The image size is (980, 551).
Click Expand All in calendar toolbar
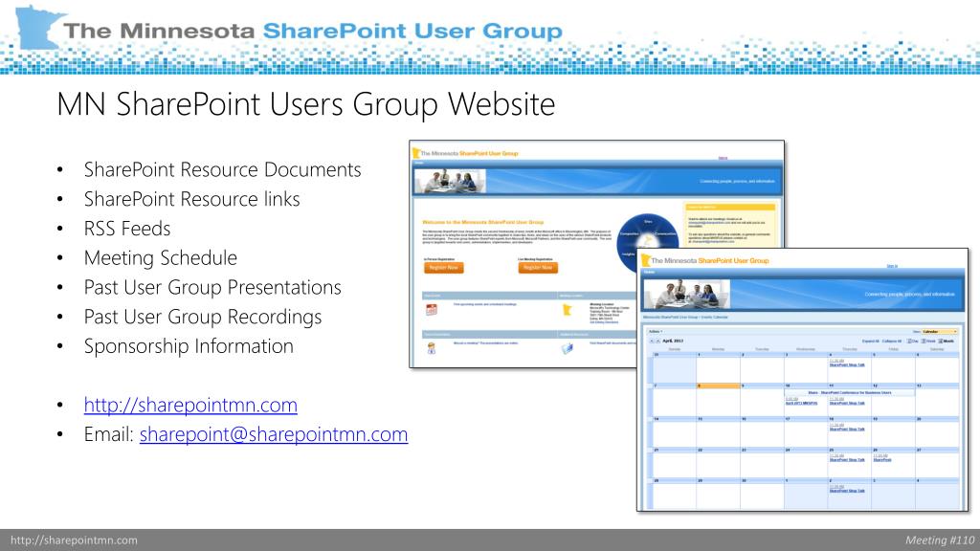[871, 342]
